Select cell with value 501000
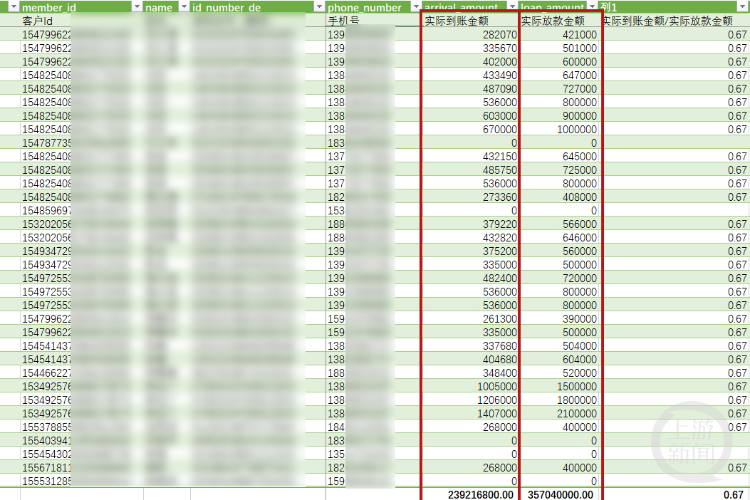 point(559,48)
